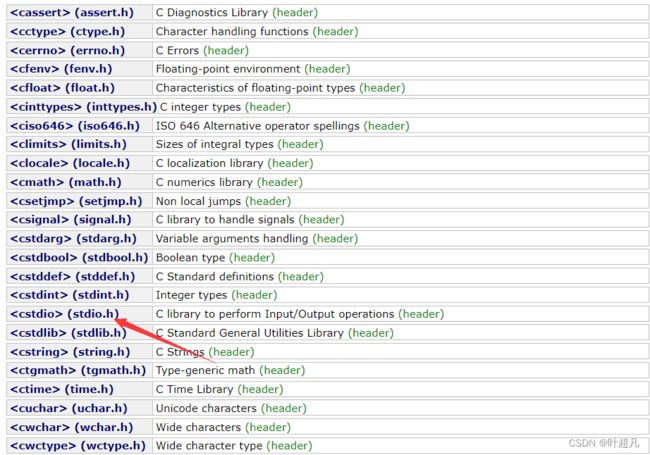Open the <cstdint> (stdint.h) link
This screenshot has height=455, width=650.
tap(69, 295)
